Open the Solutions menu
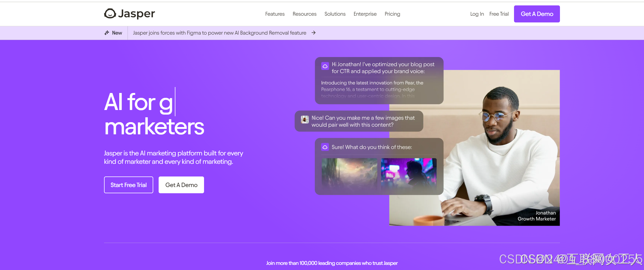 point(335,14)
